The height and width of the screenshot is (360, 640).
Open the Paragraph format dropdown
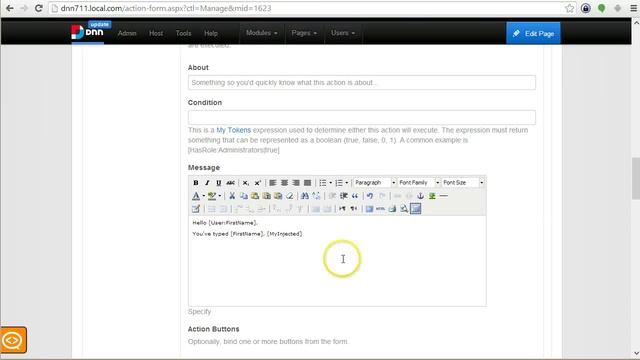tap(374, 183)
